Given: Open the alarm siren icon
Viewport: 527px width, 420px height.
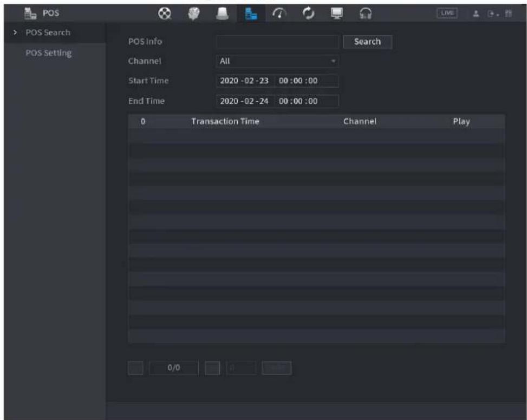Looking at the screenshot, I should tap(222, 14).
